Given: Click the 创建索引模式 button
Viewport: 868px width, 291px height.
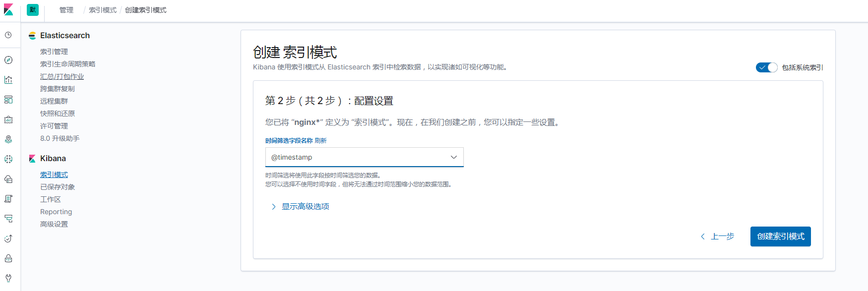Looking at the screenshot, I should click(x=781, y=236).
